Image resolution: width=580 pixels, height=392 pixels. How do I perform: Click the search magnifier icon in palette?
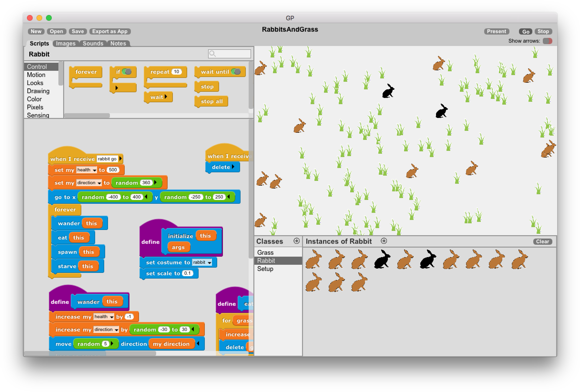[x=212, y=54]
